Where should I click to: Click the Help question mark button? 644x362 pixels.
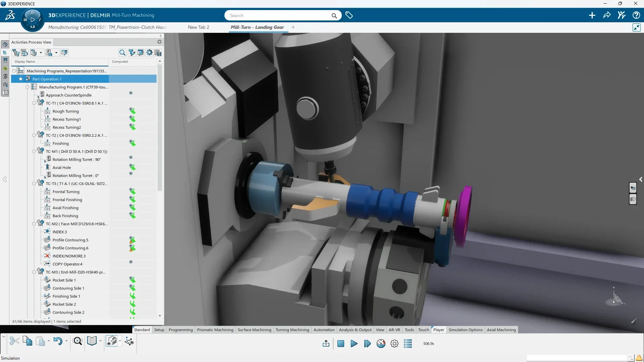coord(636,15)
